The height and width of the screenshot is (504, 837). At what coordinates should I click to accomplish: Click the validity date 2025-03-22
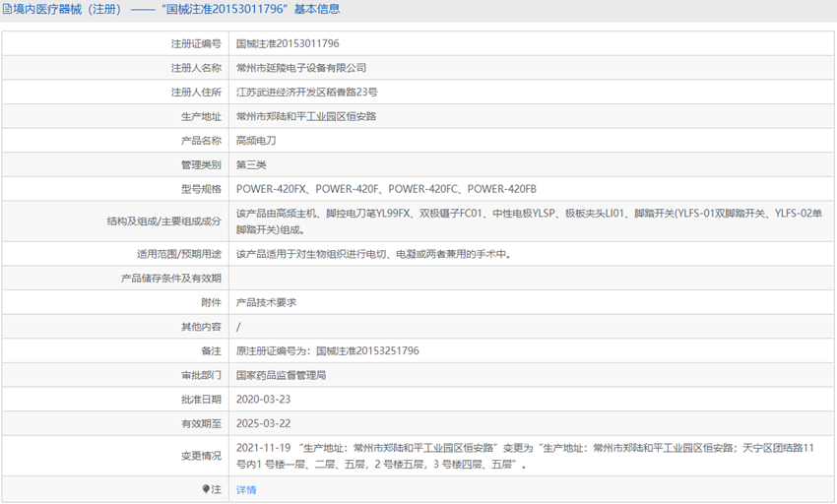click(263, 423)
